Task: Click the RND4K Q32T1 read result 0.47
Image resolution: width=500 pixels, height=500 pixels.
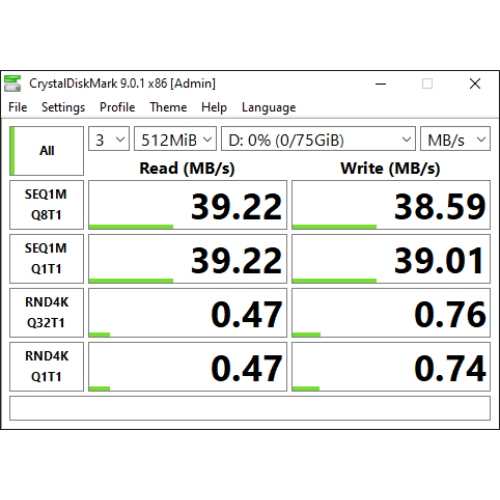Action: tap(187, 313)
